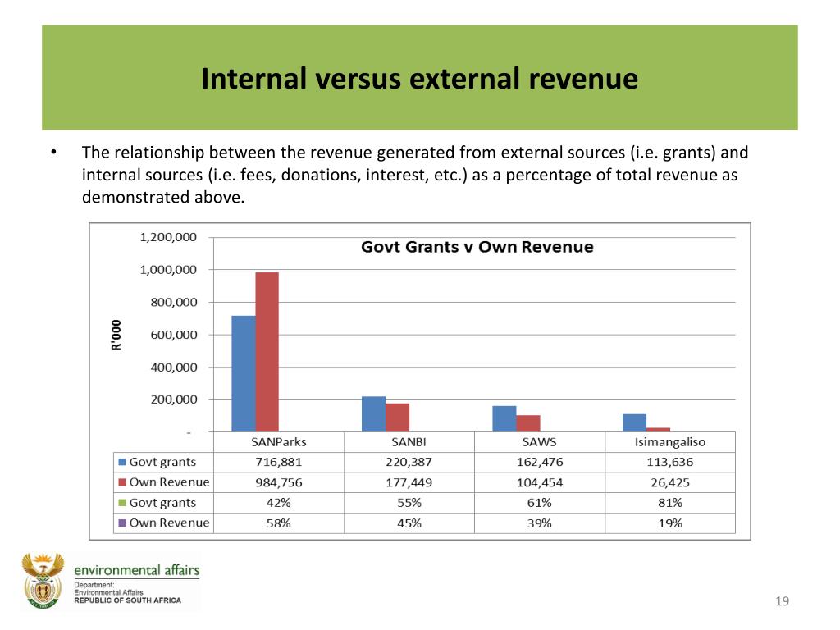Image resolution: width=840 pixels, height=630 pixels.
Task: Click the SAWS blue Govt grants bar
Action: [504, 419]
